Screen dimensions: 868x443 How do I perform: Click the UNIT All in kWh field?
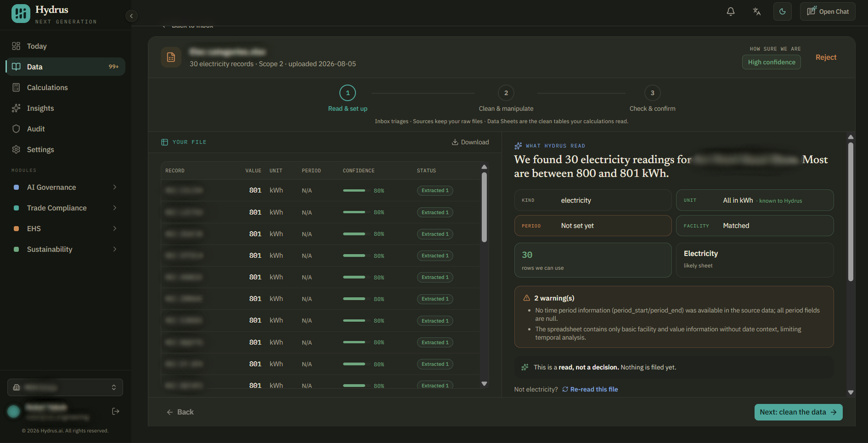pos(755,200)
